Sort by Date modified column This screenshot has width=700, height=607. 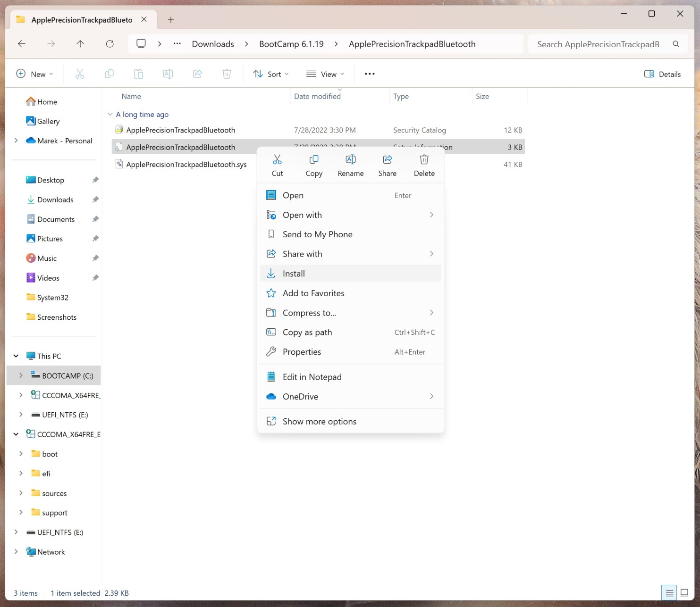point(317,96)
